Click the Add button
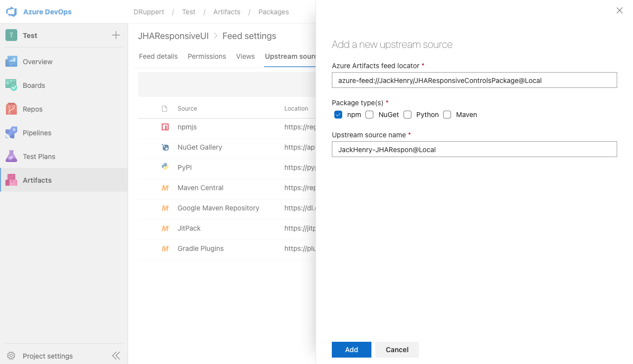Screen dimensions: 633x364 [352, 350]
